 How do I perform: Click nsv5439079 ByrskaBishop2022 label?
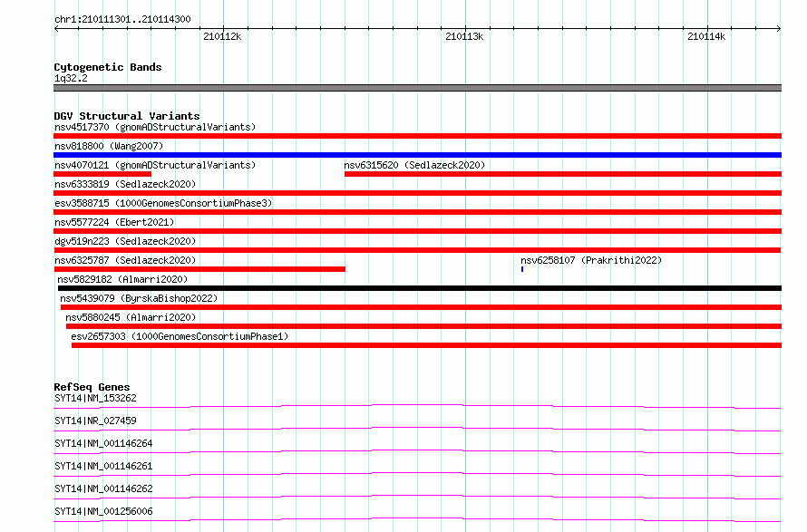[139, 298]
